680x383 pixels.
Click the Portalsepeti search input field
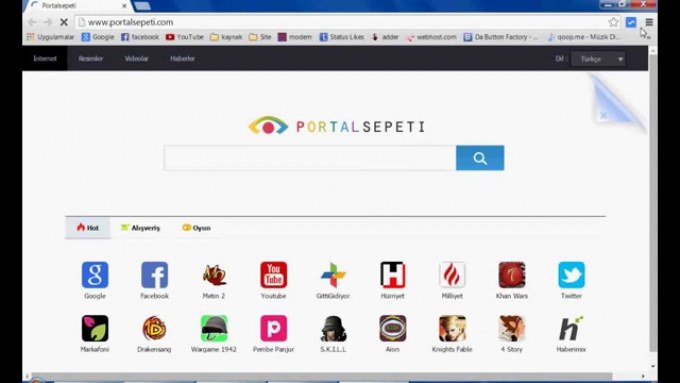[310, 158]
